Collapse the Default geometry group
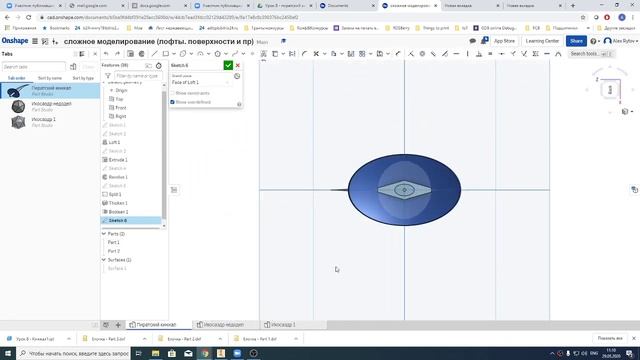Image resolution: width=640 pixels, height=360 pixels. click(104, 82)
